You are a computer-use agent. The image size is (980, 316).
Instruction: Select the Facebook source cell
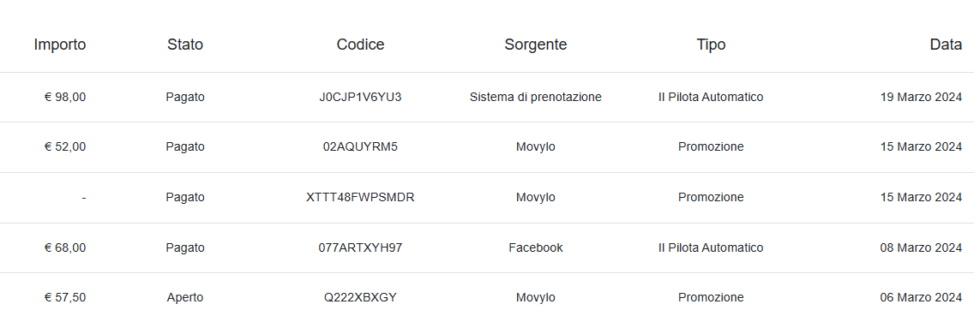[x=536, y=247]
